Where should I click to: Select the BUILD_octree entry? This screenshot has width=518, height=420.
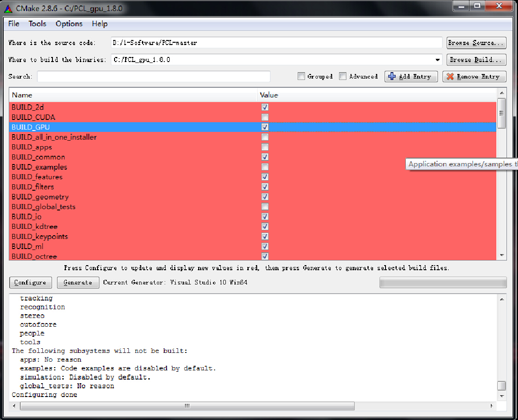tap(35, 256)
